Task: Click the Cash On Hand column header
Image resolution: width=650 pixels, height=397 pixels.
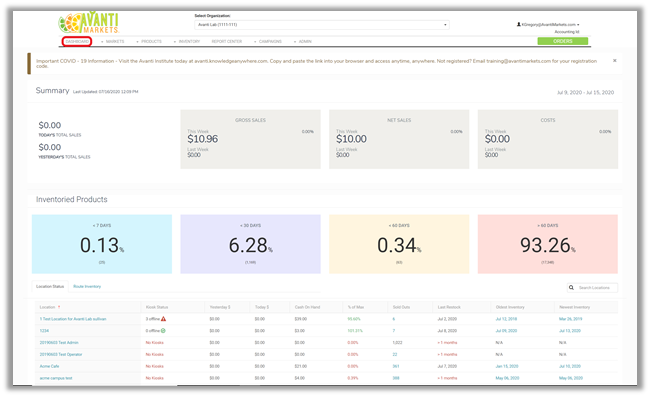Action: pos(308,307)
